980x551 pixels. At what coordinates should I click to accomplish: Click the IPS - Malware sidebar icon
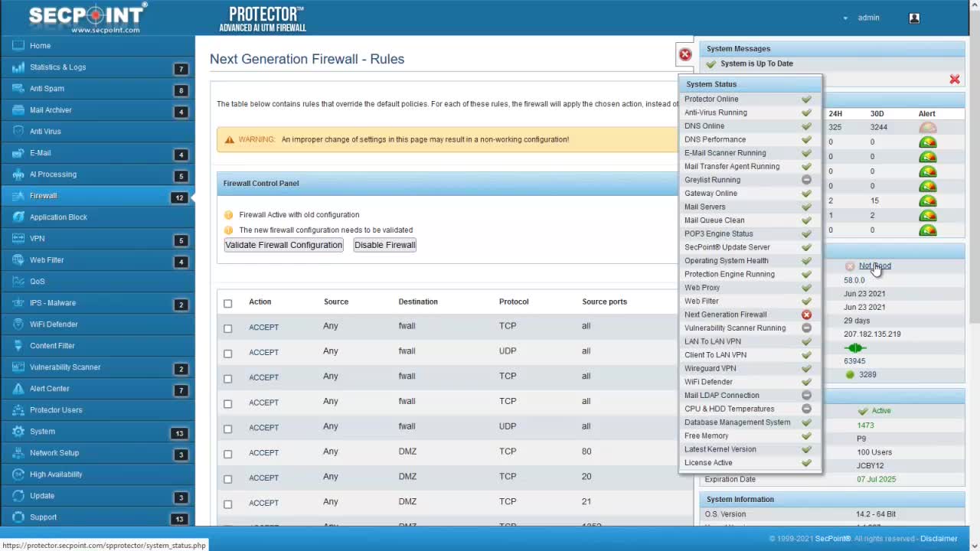[x=18, y=303]
